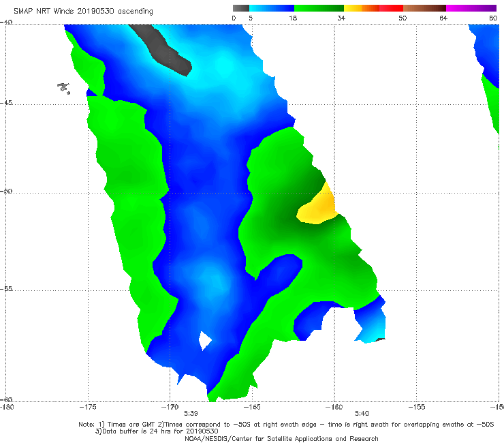Click the swath time label '5:40'

[362, 414]
